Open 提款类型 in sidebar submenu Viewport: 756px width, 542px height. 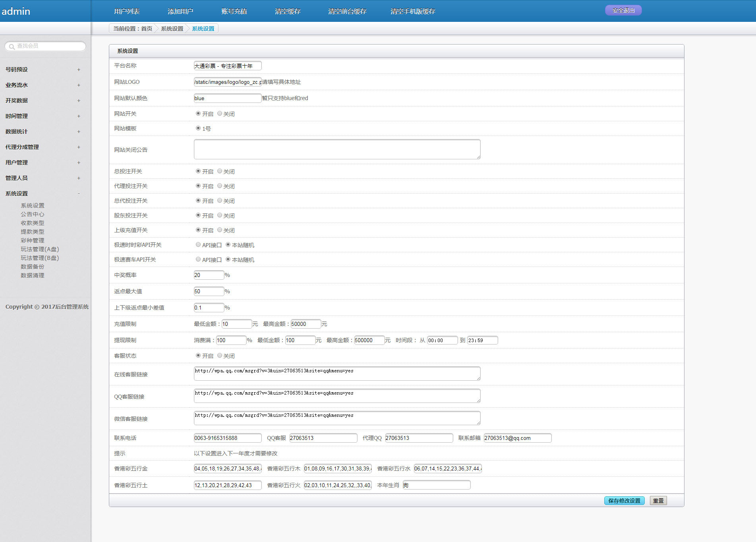tap(33, 232)
